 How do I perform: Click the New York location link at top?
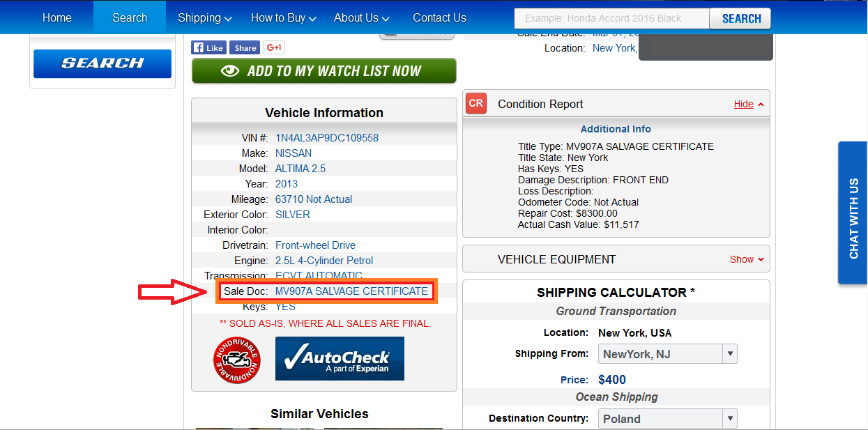point(614,48)
